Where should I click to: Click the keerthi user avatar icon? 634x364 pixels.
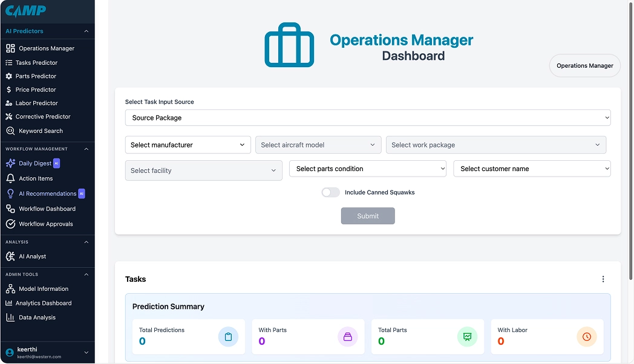pyautogui.click(x=10, y=353)
